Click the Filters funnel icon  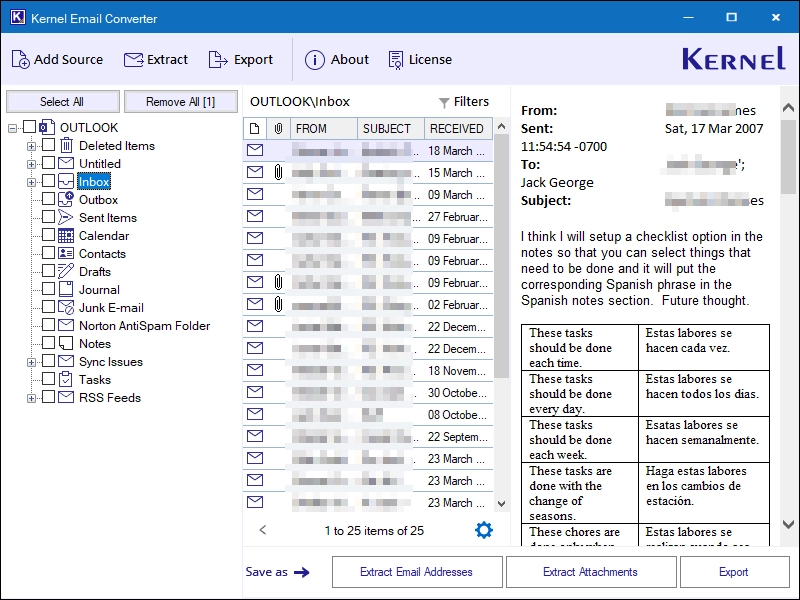tap(444, 103)
